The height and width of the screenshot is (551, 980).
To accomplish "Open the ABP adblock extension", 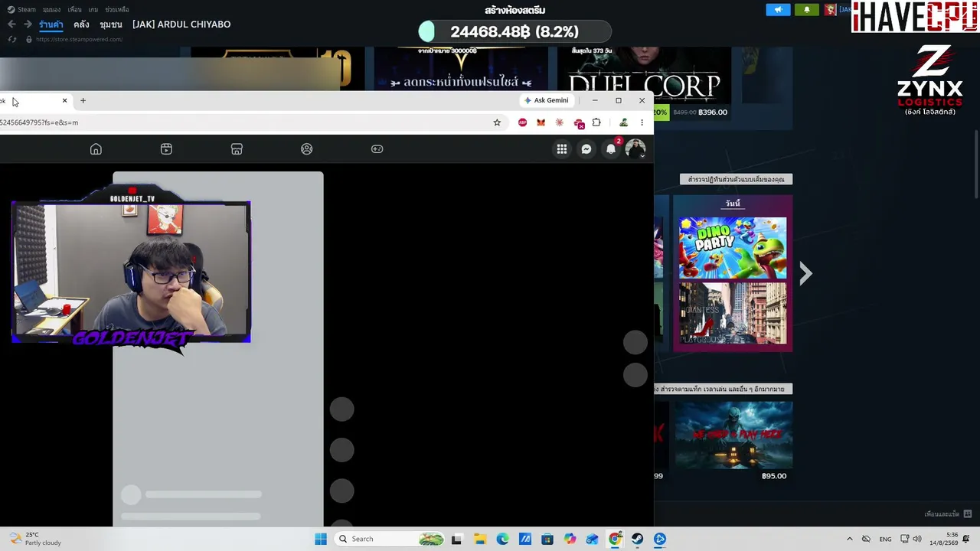I will tap(522, 122).
